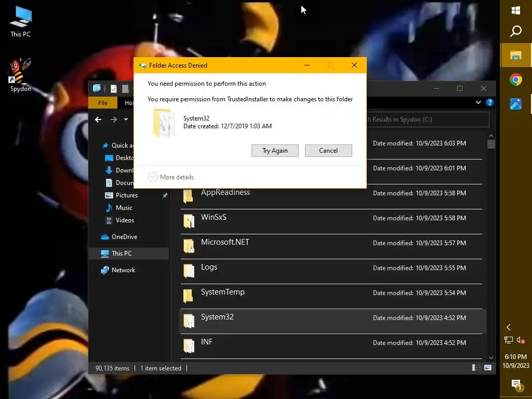532x399 pixels.
Task: Minimize the Folder Access Denied dialog
Action: (x=307, y=65)
